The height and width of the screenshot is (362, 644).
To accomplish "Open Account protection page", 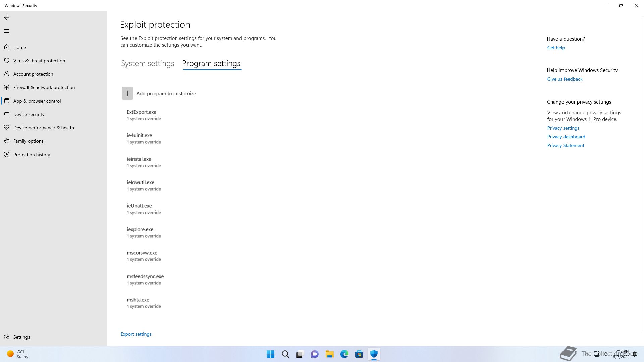I will [33, 74].
